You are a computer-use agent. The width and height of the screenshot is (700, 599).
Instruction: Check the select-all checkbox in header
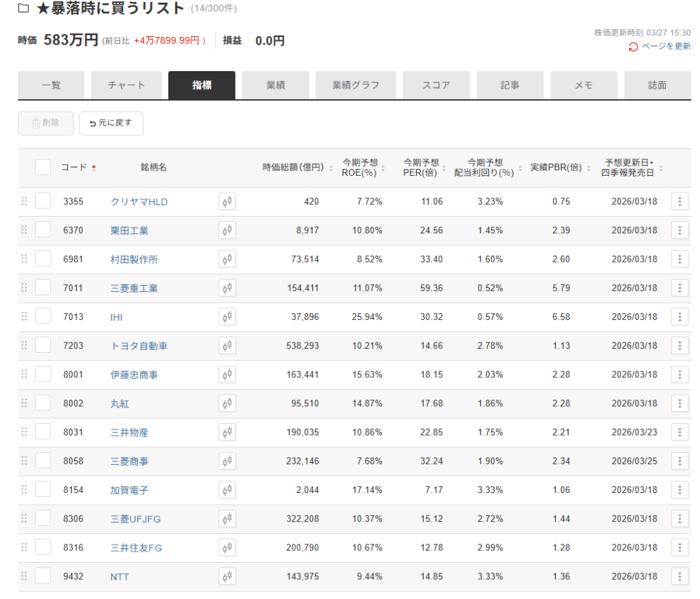pos(43,168)
